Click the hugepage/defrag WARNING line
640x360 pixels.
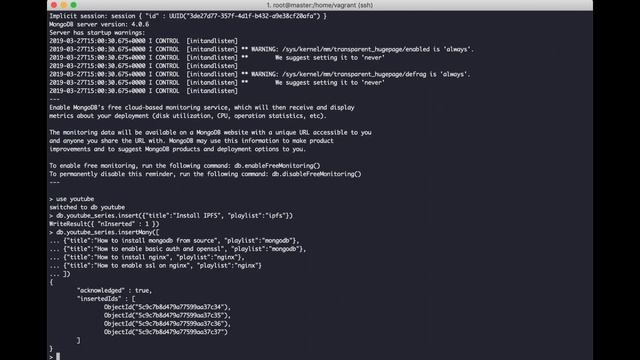coord(260,74)
